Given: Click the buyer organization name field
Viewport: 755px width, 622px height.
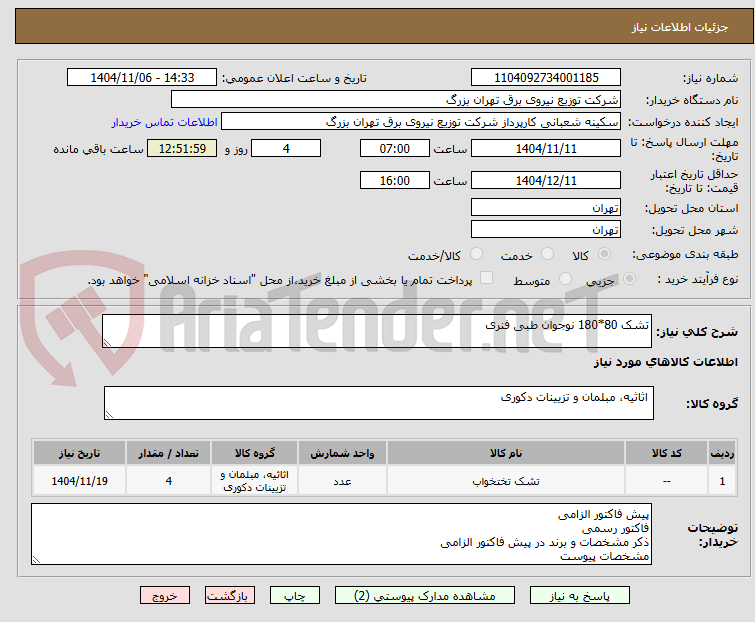Looking at the screenshot, I should click(x=396, y=100).
